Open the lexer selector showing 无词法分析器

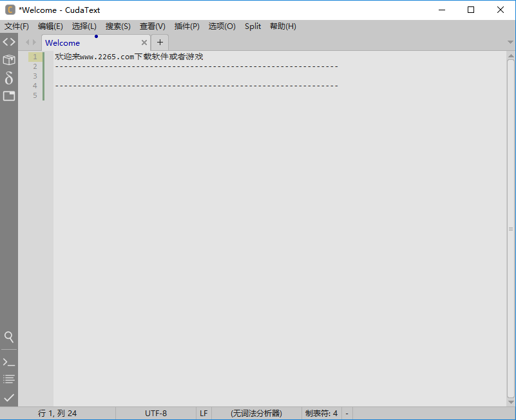point(254,413)
